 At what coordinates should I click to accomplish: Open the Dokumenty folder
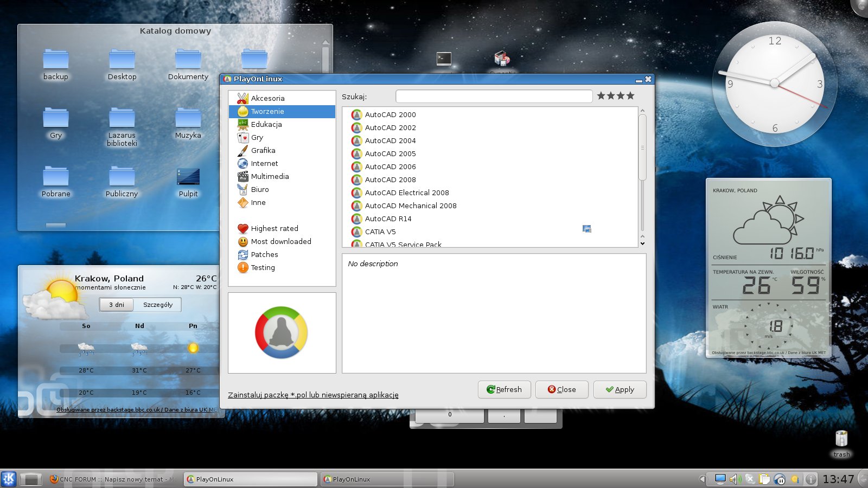point(188,65)
